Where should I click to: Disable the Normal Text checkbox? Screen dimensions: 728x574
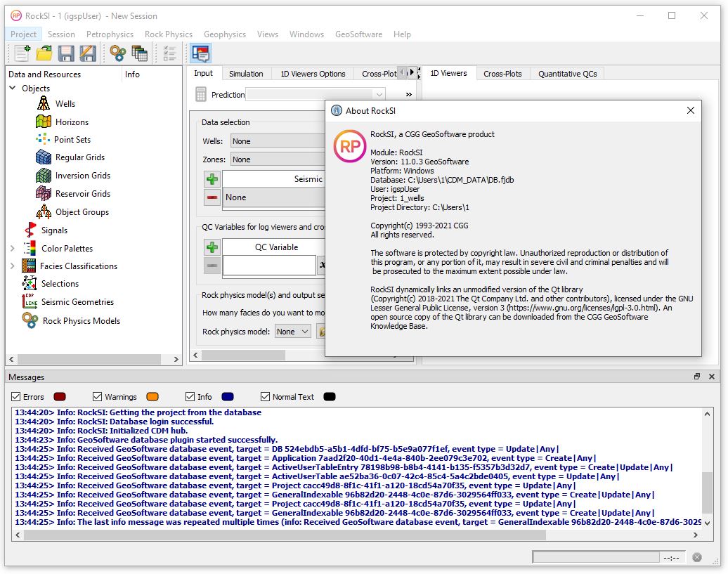tap(265, 397)
